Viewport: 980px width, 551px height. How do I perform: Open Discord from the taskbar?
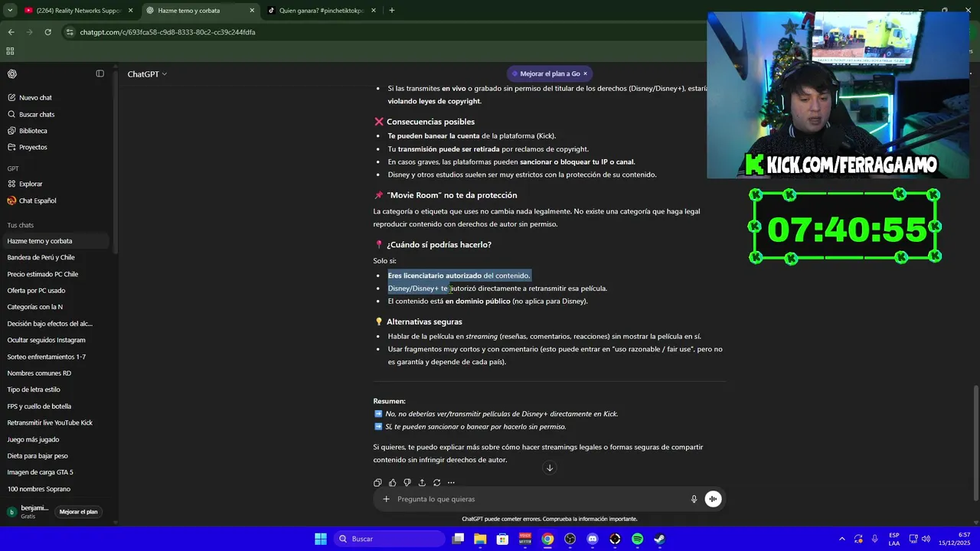592,539
